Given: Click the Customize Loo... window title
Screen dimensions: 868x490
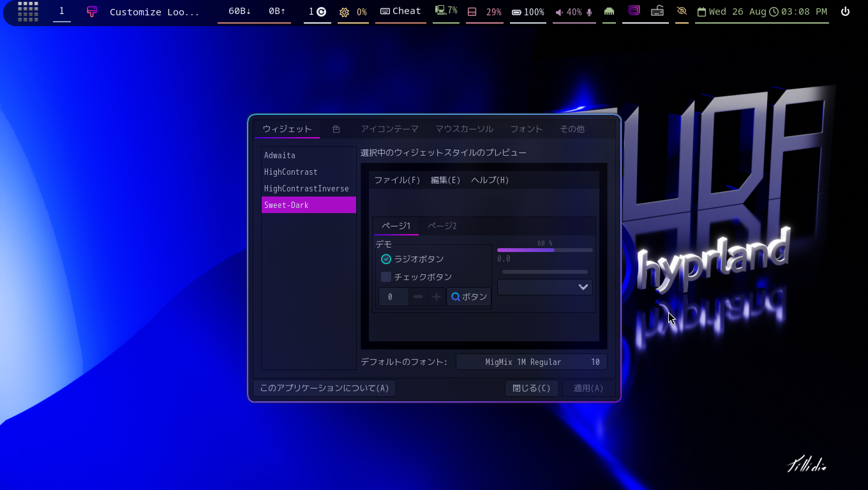Looking at the screenshot, I should coord(154,11).
